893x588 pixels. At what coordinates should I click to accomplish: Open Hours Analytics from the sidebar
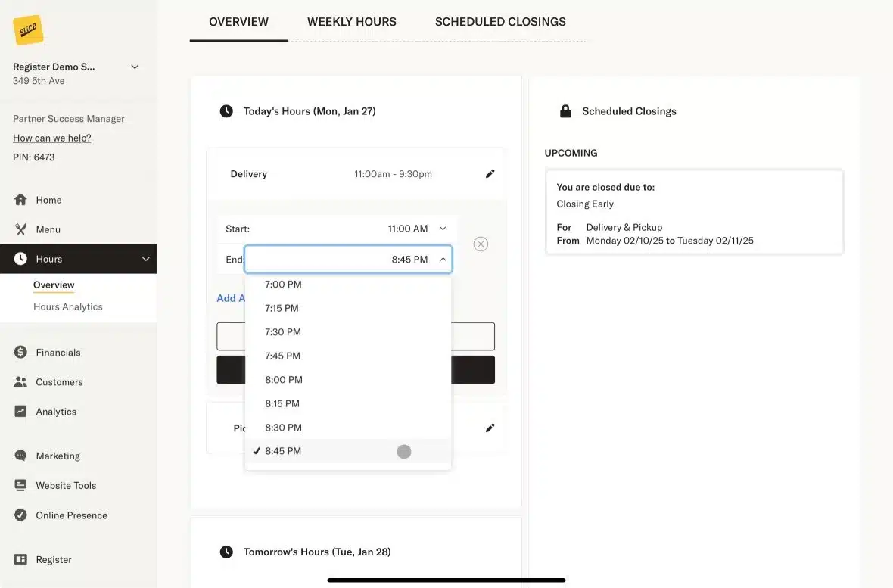click(67, 306)
